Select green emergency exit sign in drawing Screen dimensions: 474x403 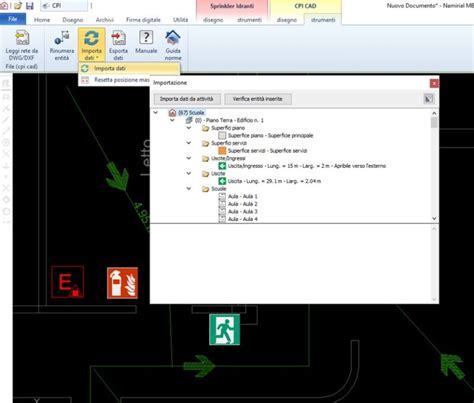[x=225, y=330]
